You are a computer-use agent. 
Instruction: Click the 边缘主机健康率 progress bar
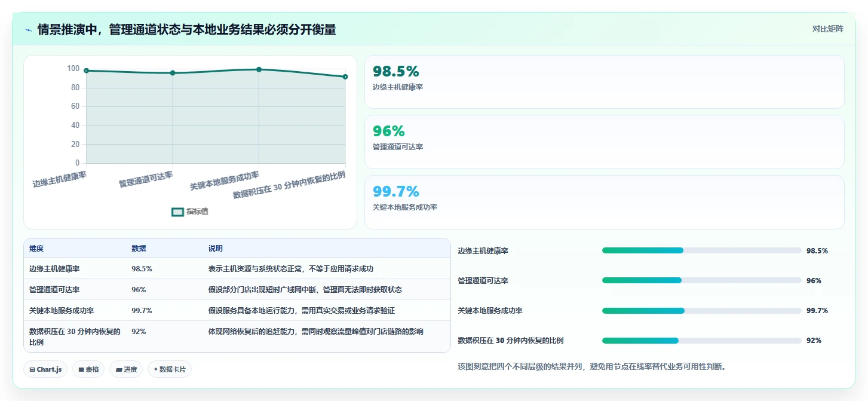coord(702,250)
